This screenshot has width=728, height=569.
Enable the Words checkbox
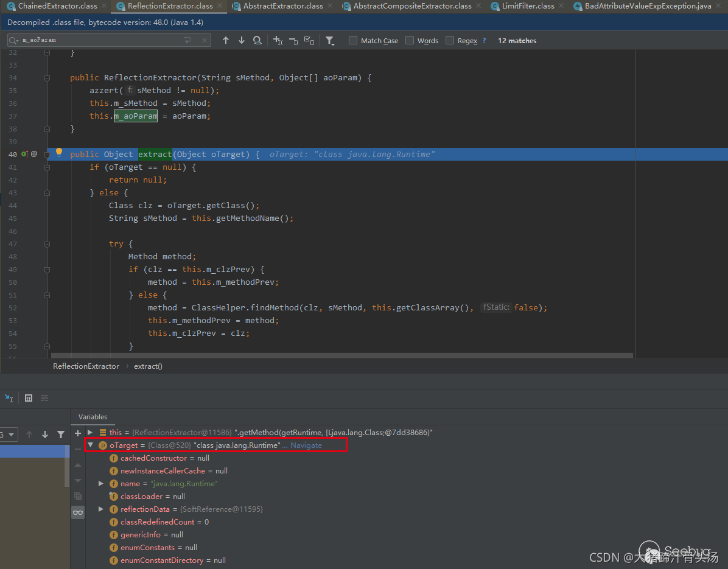tap(410, 41)
